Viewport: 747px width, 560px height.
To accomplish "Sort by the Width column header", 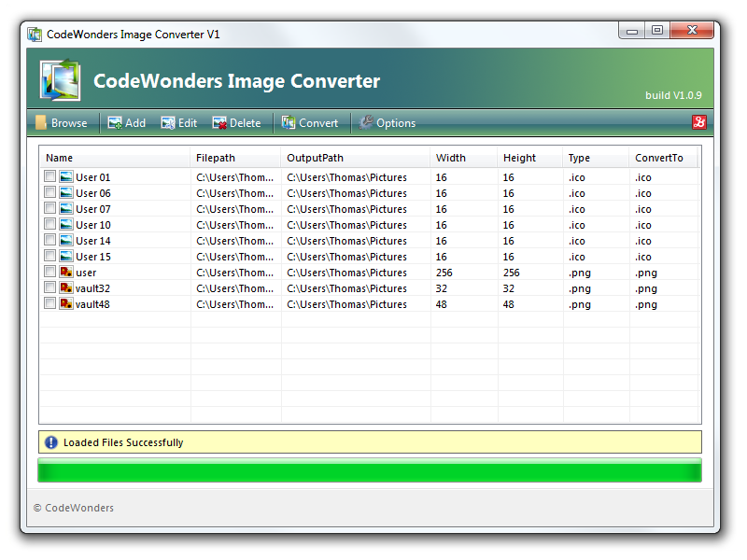I will coord(464,158).
